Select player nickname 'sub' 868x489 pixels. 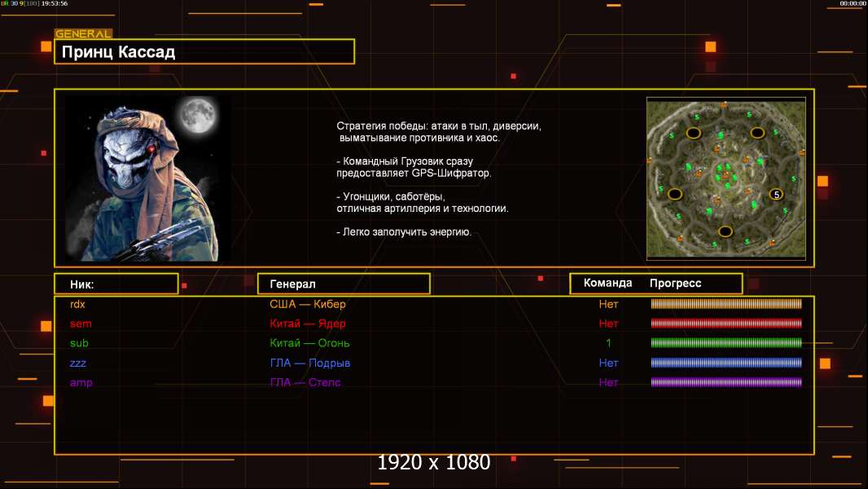pos(79,343)
